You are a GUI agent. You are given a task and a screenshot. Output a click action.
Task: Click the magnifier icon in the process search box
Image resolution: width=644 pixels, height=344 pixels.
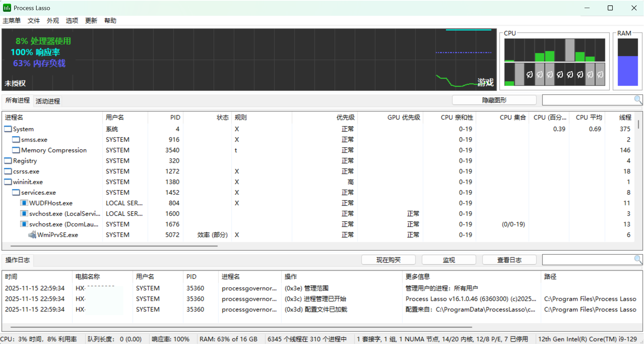click(638, 100)
